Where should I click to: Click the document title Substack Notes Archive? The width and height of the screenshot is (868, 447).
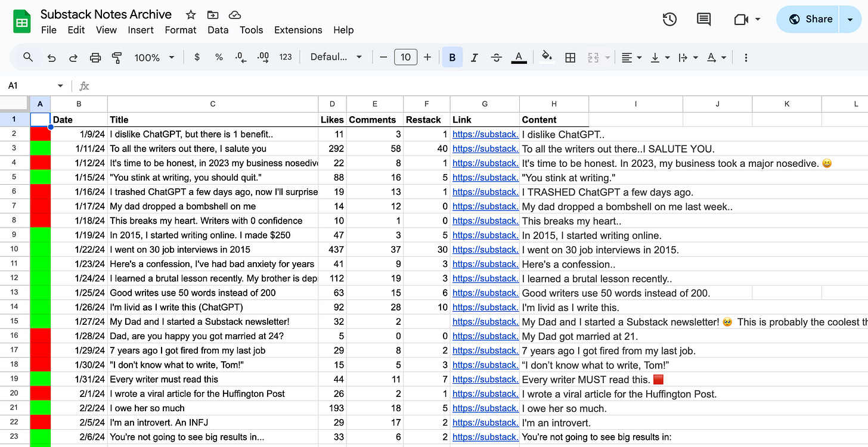pos(106,14)
